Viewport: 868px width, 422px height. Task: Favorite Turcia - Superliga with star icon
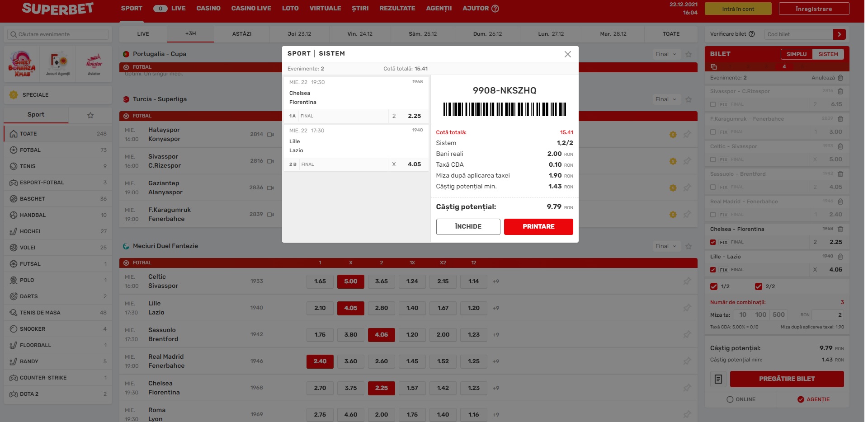689,99
